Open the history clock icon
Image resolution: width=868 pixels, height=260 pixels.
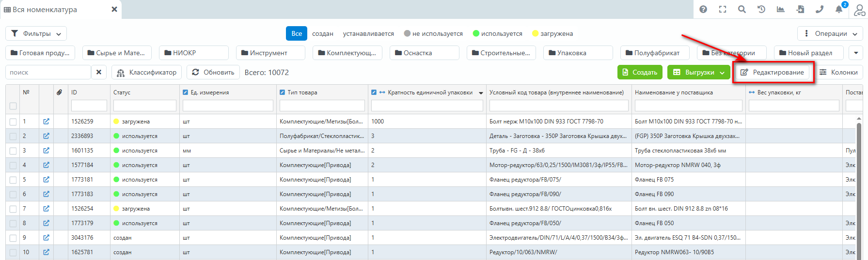[761, 9]
